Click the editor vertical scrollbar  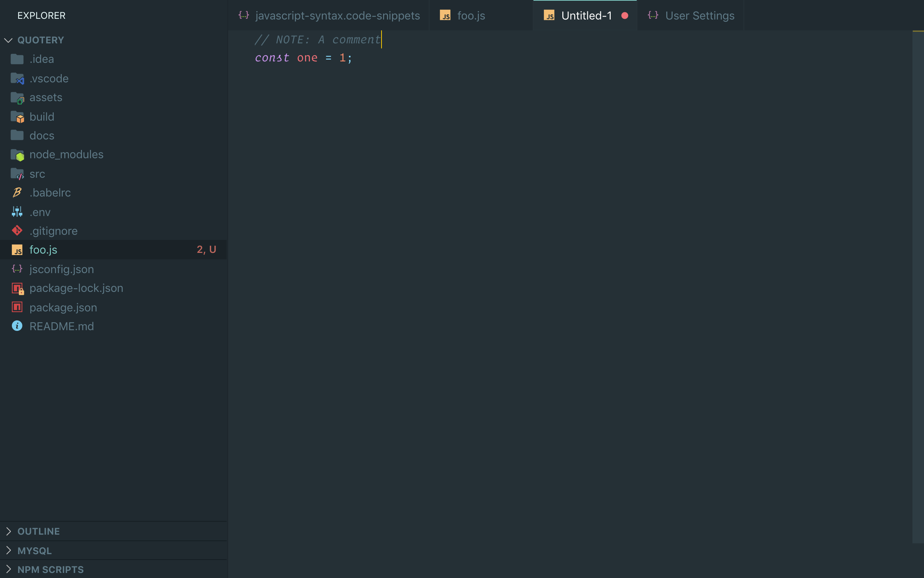[x=918, y=287]
